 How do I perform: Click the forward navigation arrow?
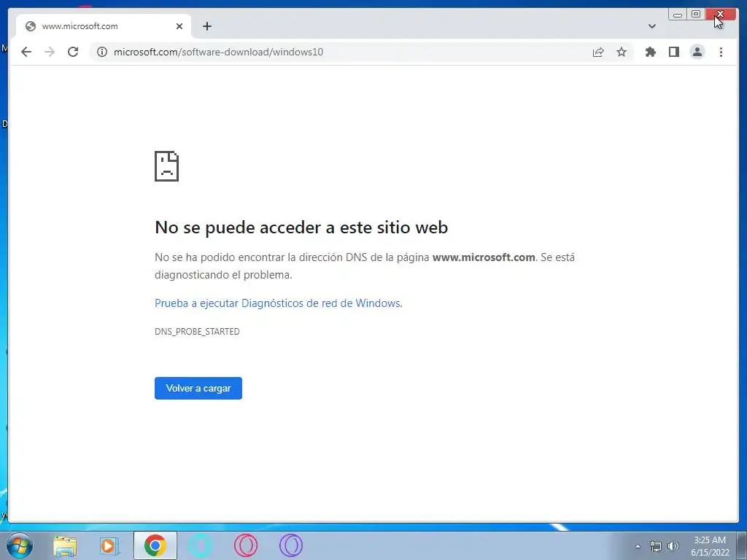[x=50, y=52]
